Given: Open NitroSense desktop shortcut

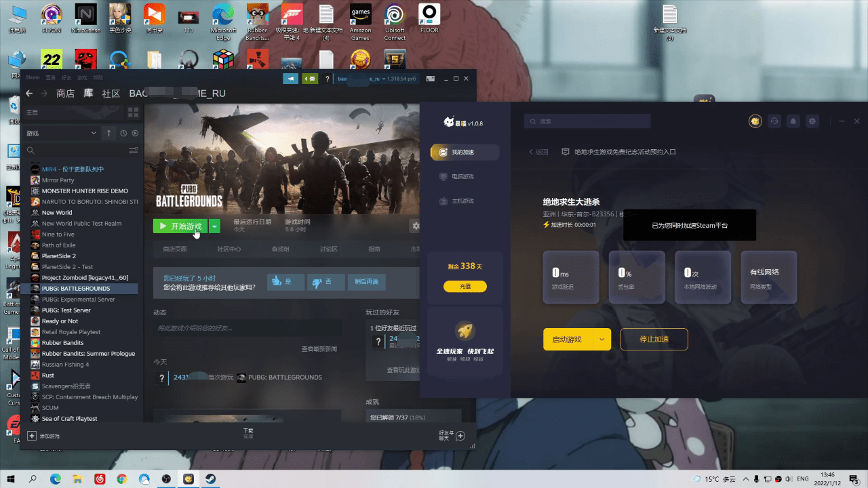Looking at the screenshot, I should coord(85,18).
